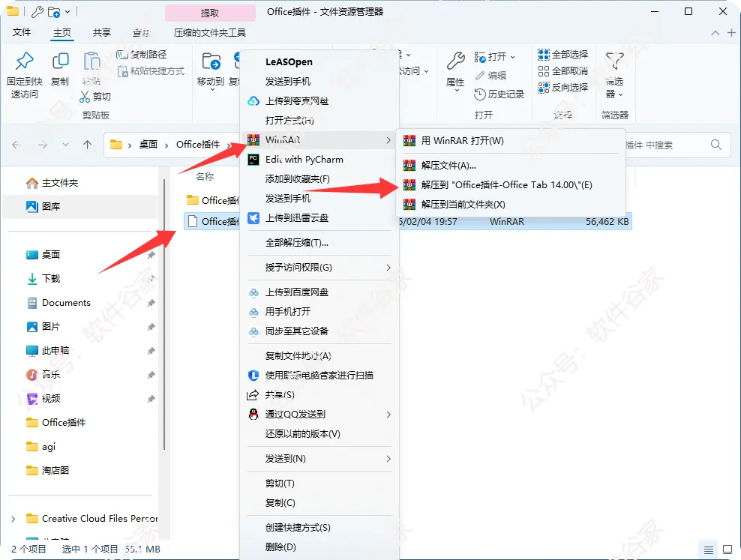Viewport: 741px width, 560px height.
Task: Switch to details view icon in status bar
Action: (709, 550)
